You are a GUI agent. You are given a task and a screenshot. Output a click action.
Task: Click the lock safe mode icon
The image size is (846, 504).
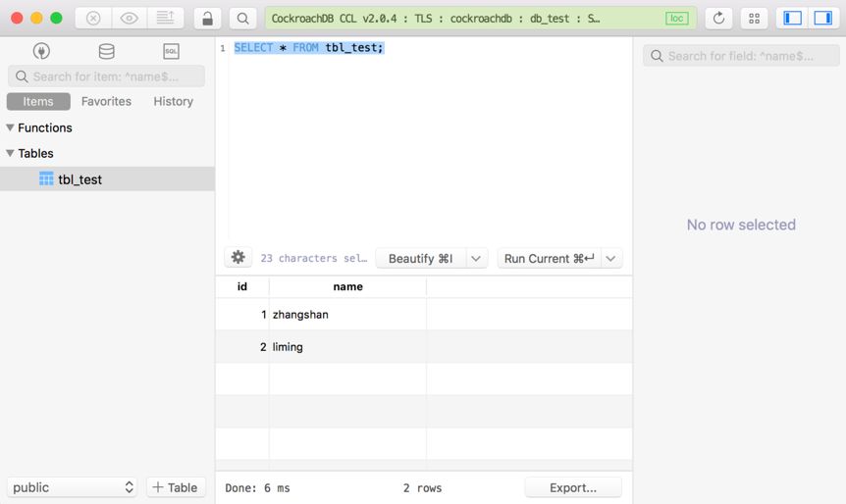pyautogui.click(x=207, y=19)
